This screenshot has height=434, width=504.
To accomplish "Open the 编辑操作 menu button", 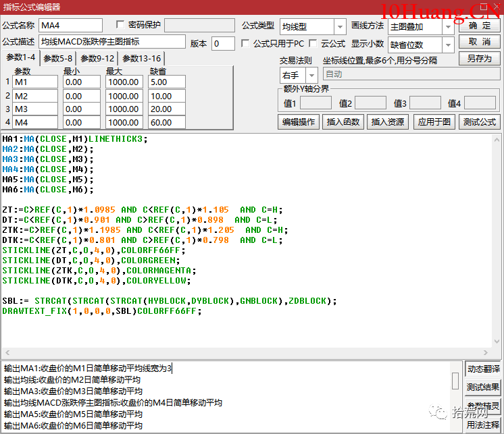I will pyautogui.click(x=299, y=122).
